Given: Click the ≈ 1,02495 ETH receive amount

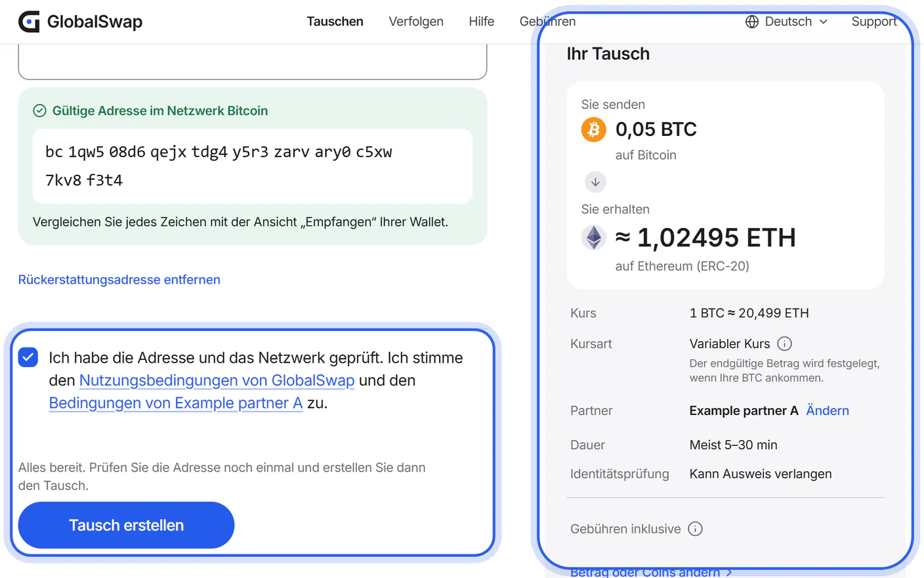Looking at the screenshot, I should pos(705,238).
